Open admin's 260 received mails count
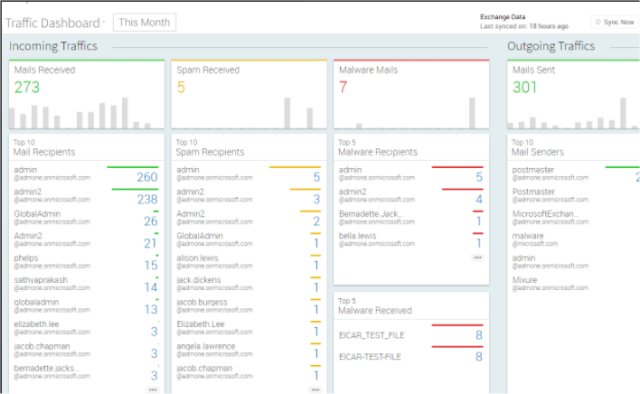 click(147, 177)
